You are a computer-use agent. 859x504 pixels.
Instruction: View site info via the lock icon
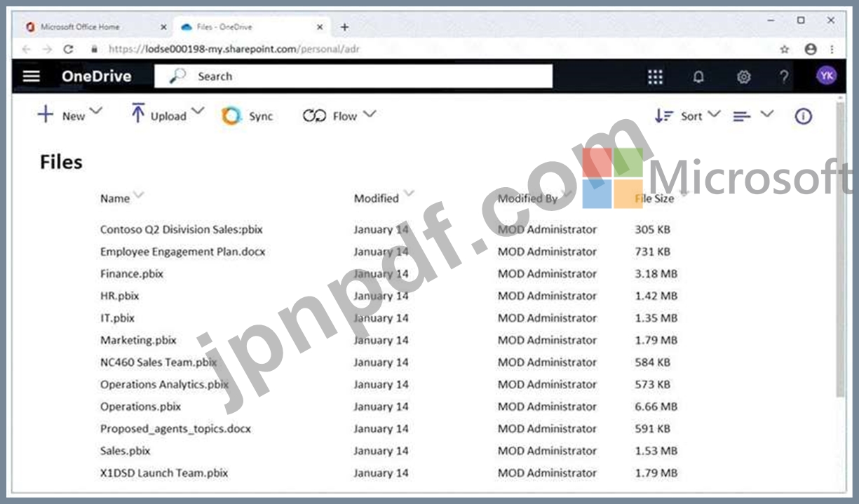pyautogui.click(x=95, y=49)
